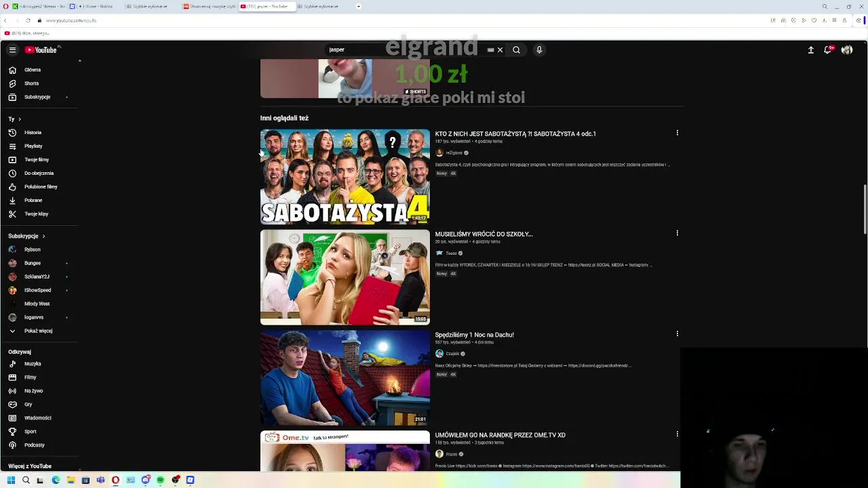This screenshot has width=868, height=488.
Task: Open the SABOTAŻYSTA 4 video thumbnail
Action: (x=345, y=177)
